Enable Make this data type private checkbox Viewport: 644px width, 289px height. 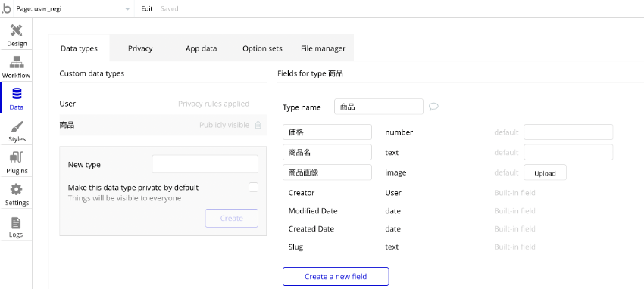[x=253, y=188]
